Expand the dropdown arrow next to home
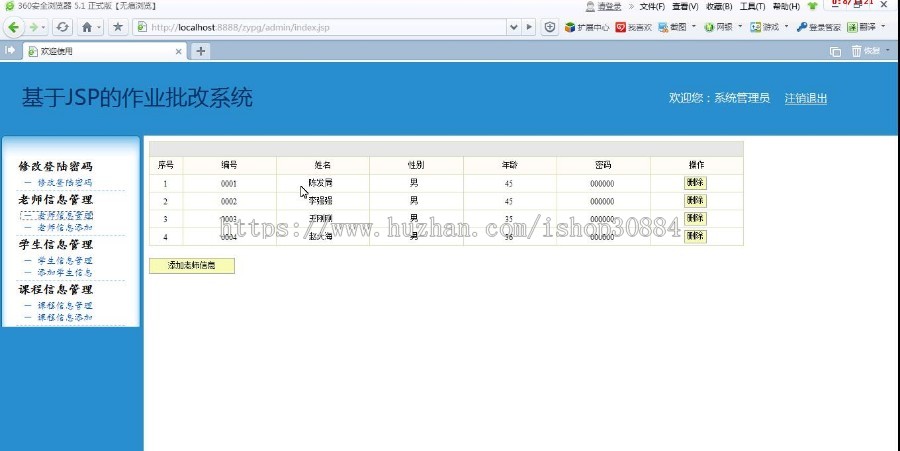Screen dimensions: 900x451 99,27
